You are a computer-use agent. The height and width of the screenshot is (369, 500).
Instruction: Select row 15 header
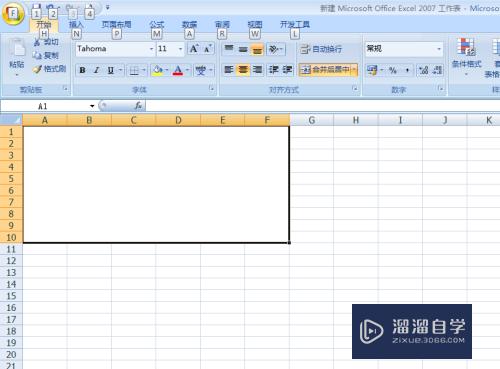point(11,296)
